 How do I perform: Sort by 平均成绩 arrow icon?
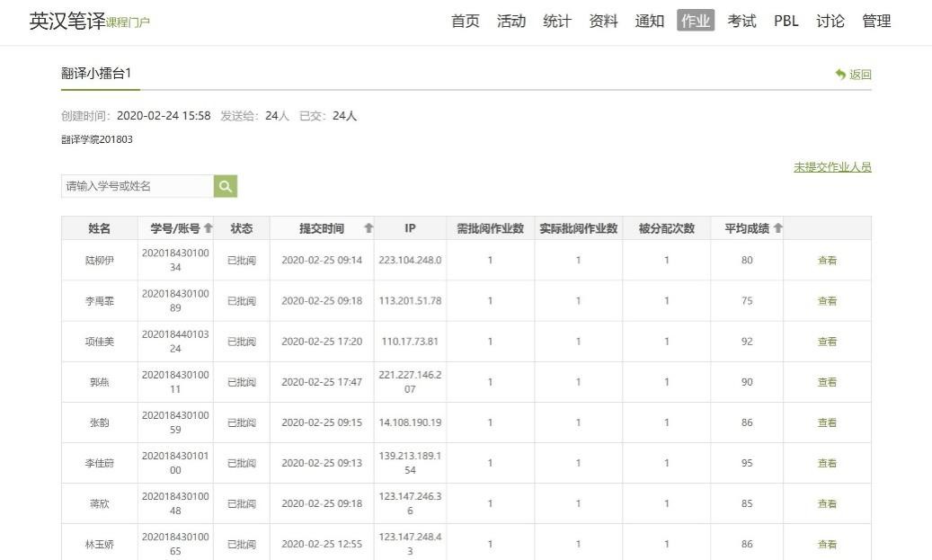(777, 228)
